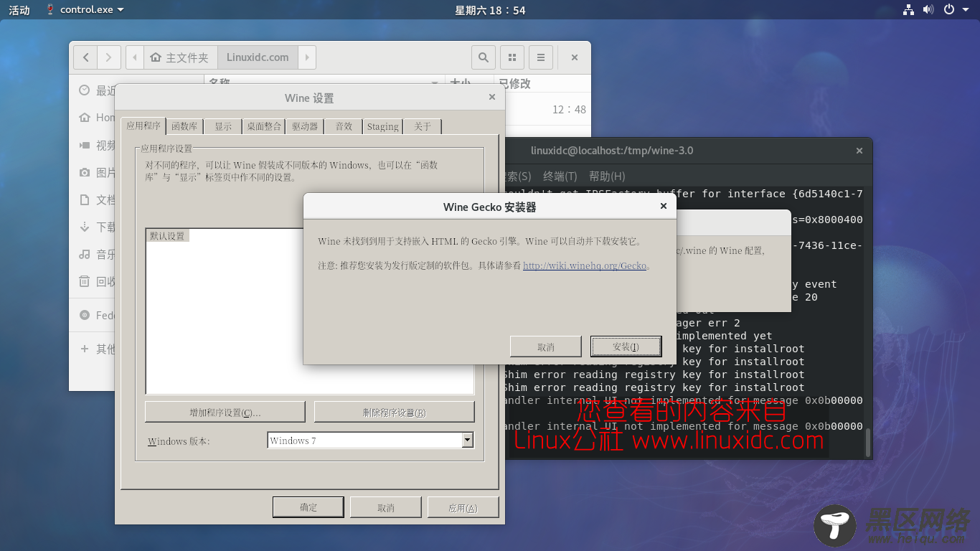The image size is (980, 551).
Task: Open terminal 终端(T) menu
Action: pos(560,176)
